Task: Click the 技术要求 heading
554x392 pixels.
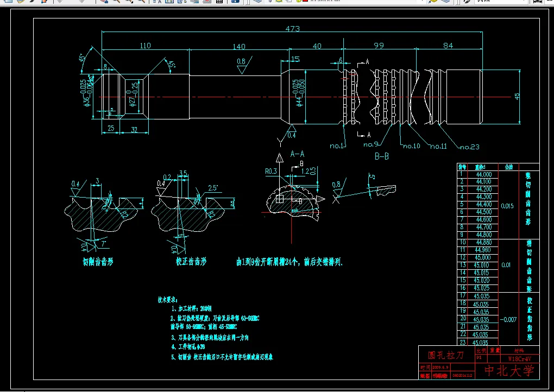Action: pyautogui.click(x=167, y=300)
